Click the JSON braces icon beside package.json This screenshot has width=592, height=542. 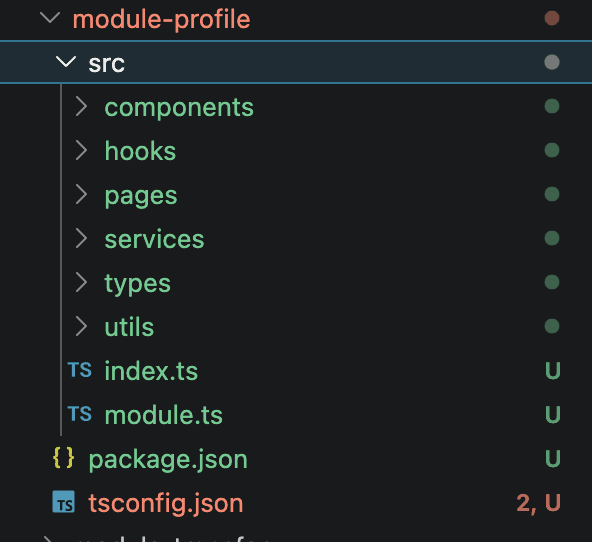[63, 458]
